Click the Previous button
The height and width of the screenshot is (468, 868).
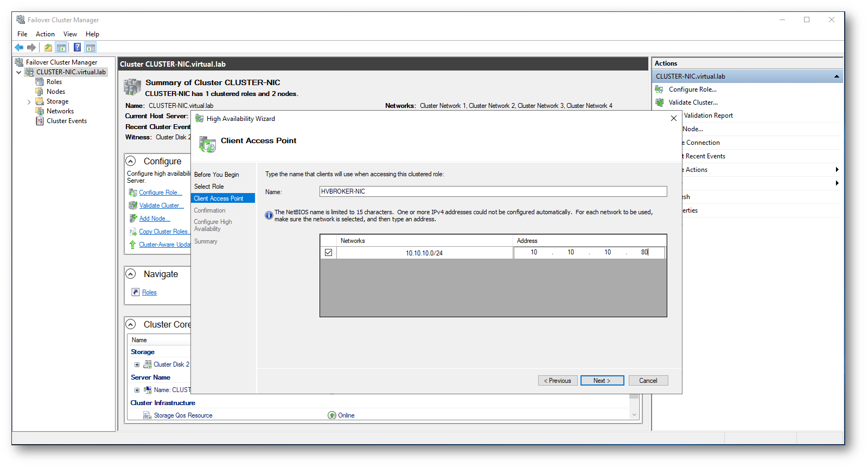558,381
